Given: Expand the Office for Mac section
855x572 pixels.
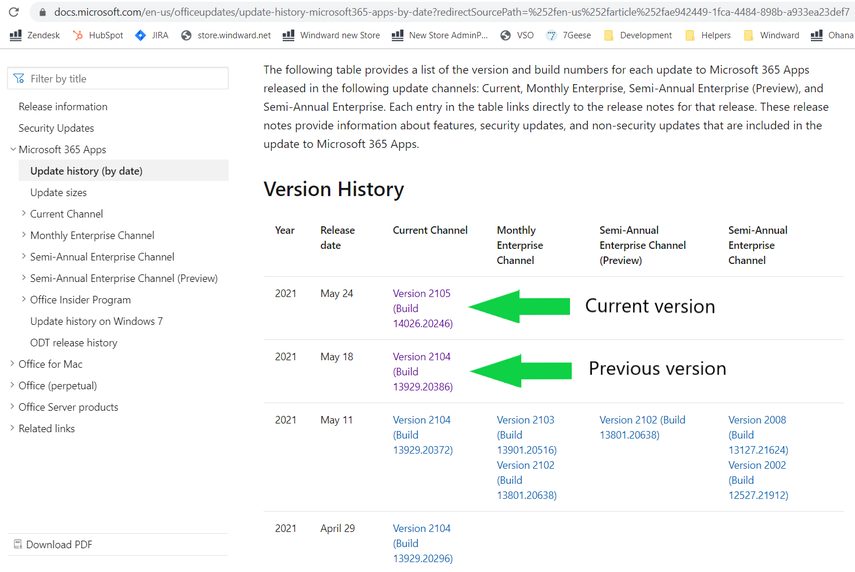Looking at the screenshot, I should point(12,364).
